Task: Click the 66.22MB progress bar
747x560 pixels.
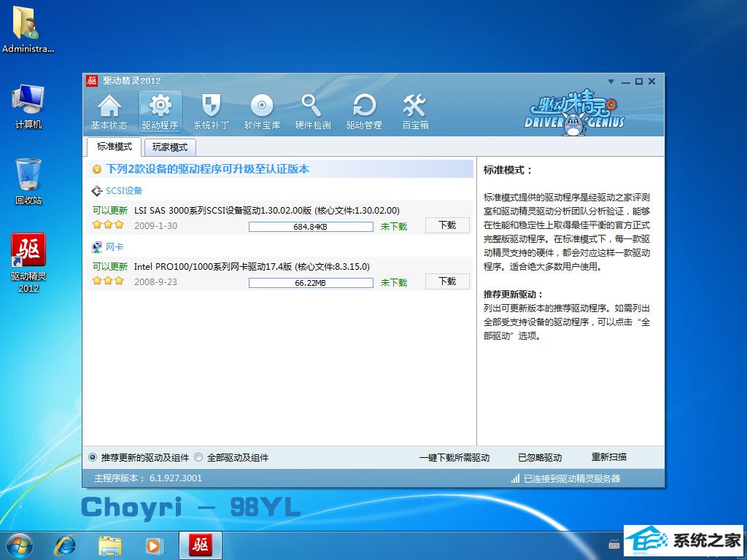Action: point(311,283)
